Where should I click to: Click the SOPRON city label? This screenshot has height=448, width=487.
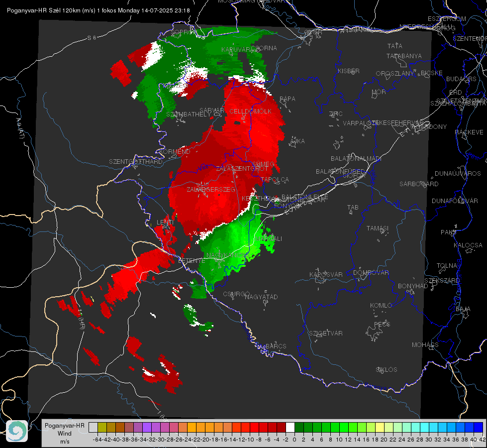[x=183, y=32]
